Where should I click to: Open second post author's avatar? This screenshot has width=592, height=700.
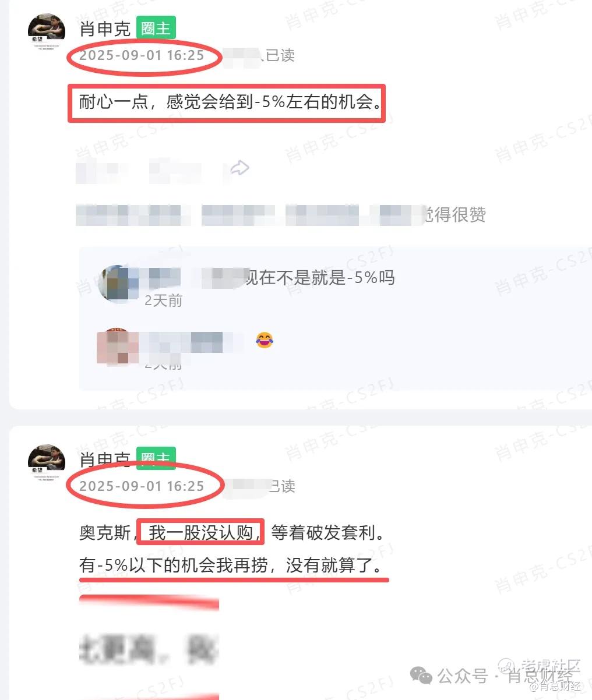tap(47, 464)
